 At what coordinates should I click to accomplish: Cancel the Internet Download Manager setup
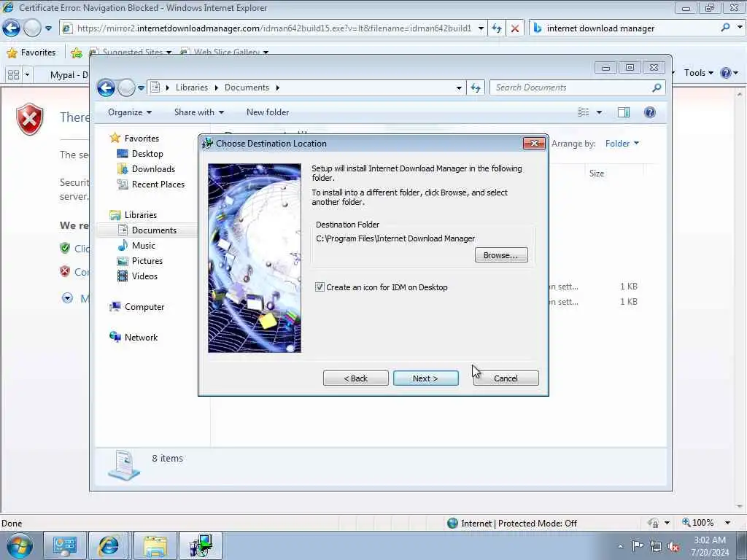tap(506, 378)
